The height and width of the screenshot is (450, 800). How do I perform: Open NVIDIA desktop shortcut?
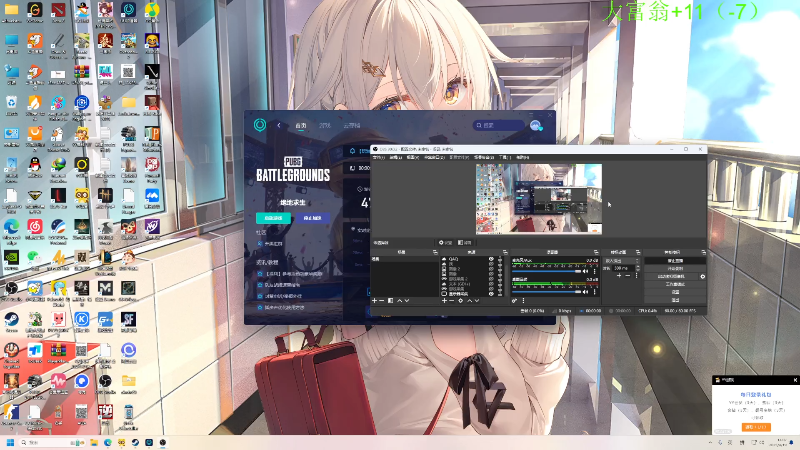tap(11, 258)
